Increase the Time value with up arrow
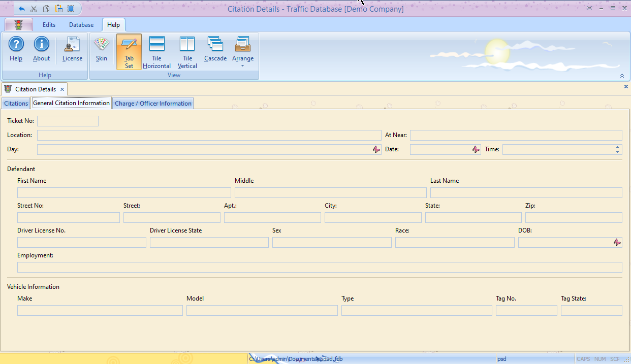Viewport: 631px width, 364px height. point(618,147)
